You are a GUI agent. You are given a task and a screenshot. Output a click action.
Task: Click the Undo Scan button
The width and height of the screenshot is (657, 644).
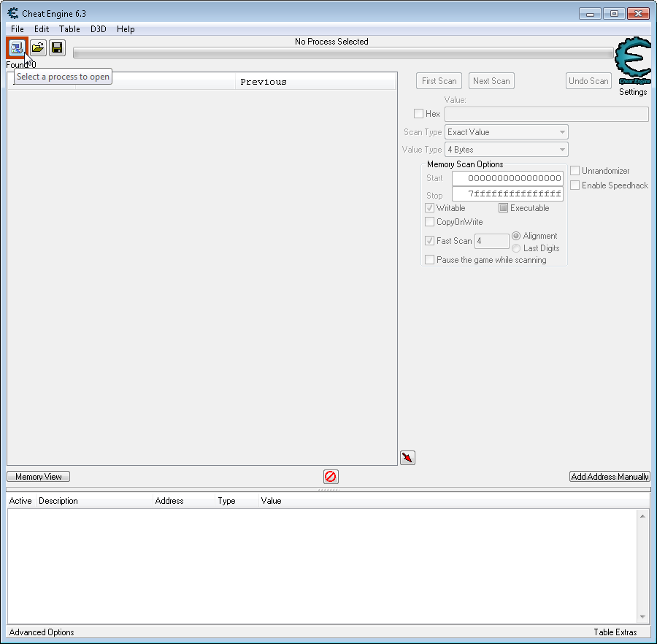coord(588,81)
